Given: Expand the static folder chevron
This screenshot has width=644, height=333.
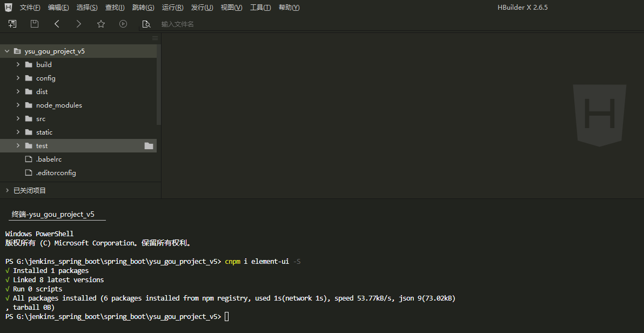Looking at the screenshot, I should point(18,132).
